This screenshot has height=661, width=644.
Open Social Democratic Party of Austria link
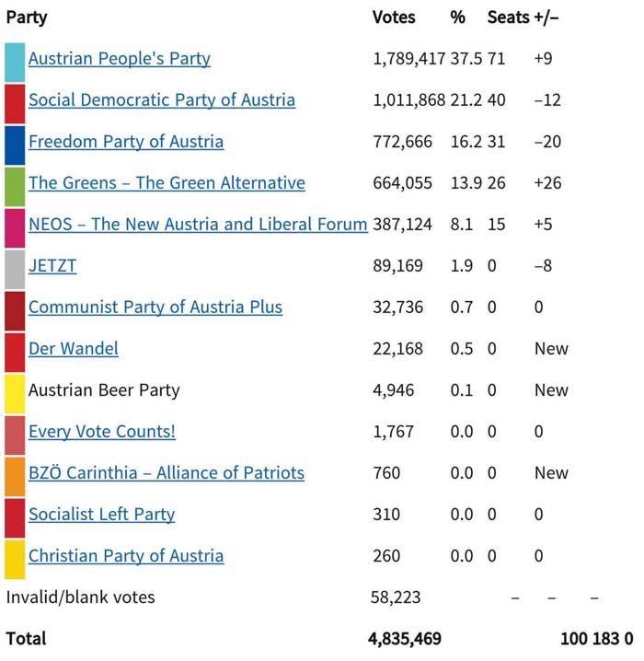pos(162,100)
